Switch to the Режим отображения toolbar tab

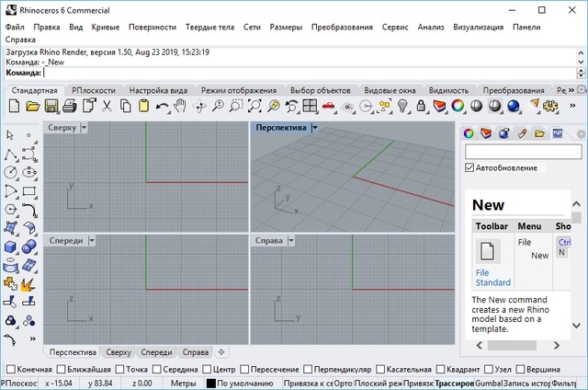pos(239,91)
